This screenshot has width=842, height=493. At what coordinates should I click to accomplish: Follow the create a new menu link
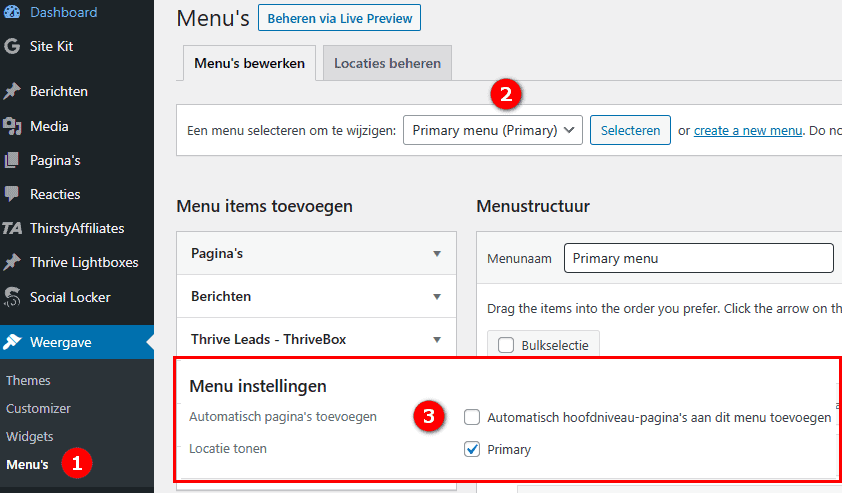(x=749, y=130)
